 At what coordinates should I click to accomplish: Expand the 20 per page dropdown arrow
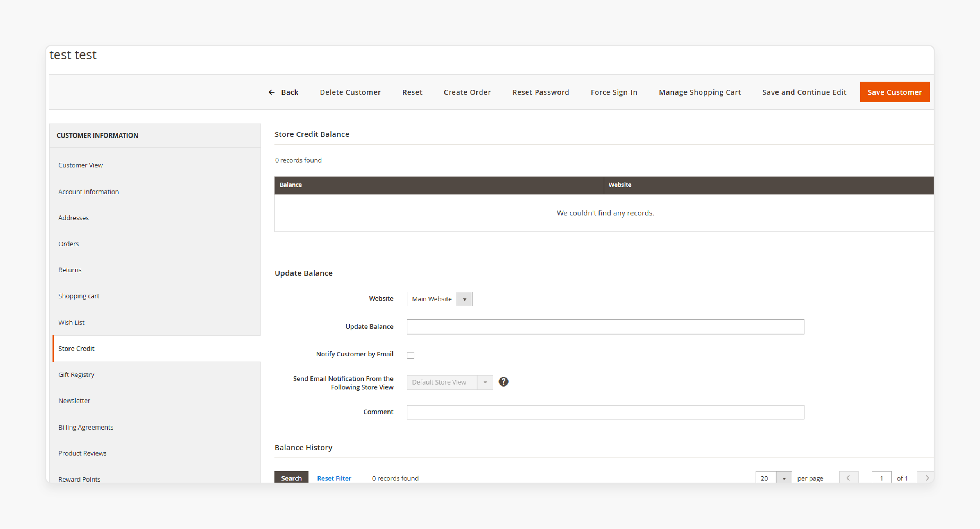(x=784, y=478)
